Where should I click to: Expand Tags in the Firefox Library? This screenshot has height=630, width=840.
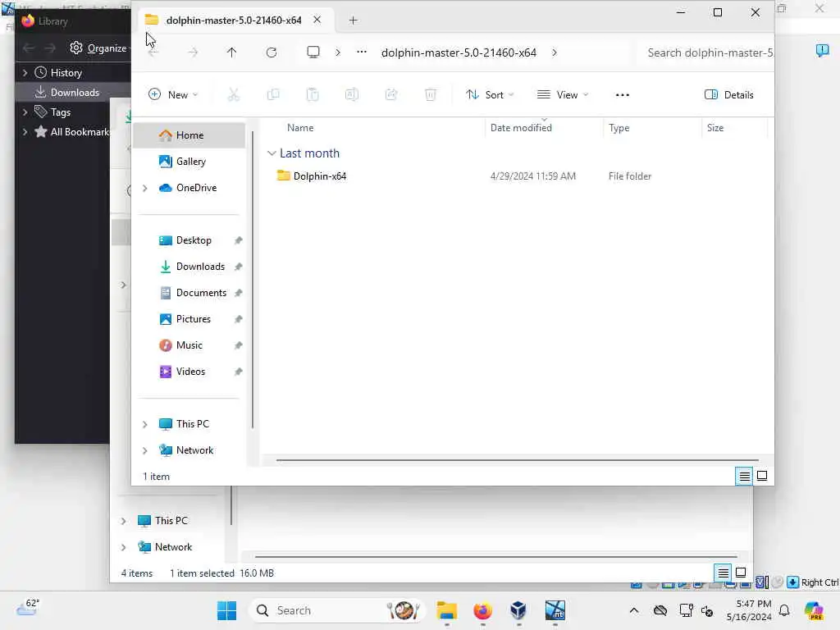[25, 112]
